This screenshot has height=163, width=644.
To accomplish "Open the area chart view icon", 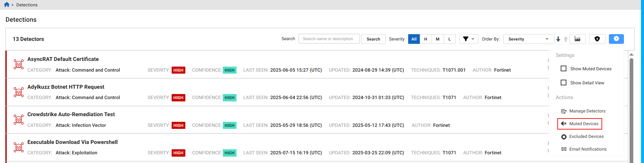I will point(577,39).
